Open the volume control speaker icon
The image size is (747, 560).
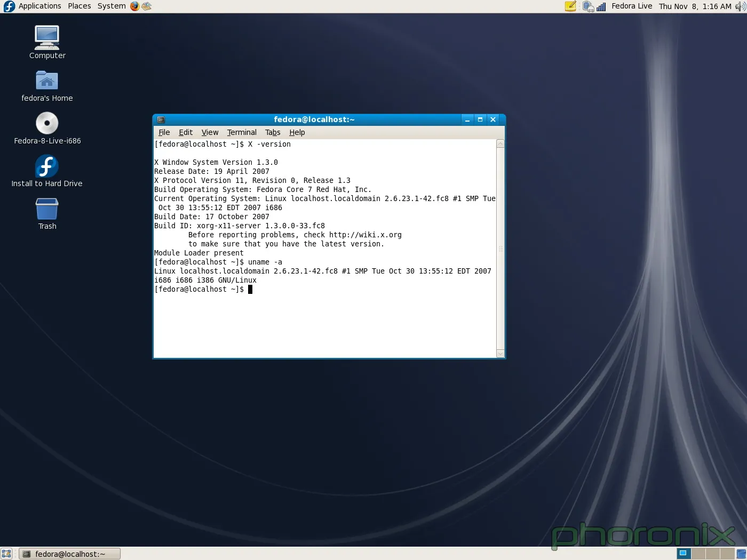(x=740, y=6)
